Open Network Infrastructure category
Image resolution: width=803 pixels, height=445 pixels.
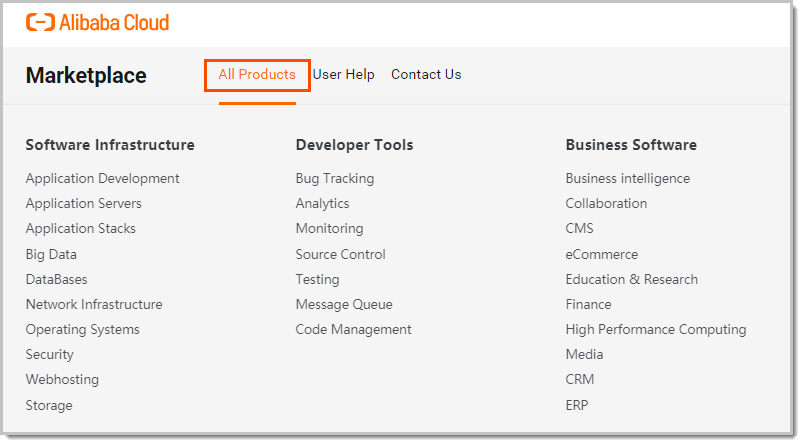(94, 305)
